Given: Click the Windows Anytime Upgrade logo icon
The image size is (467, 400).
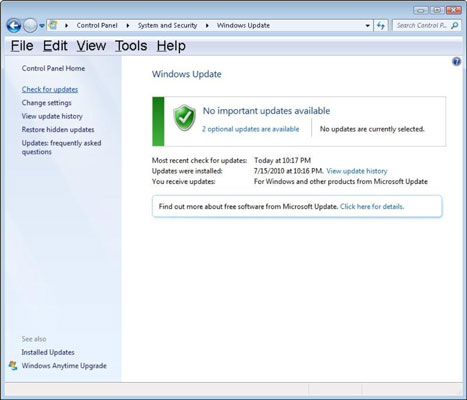Looking at the screenshot, I should (13, 365).
